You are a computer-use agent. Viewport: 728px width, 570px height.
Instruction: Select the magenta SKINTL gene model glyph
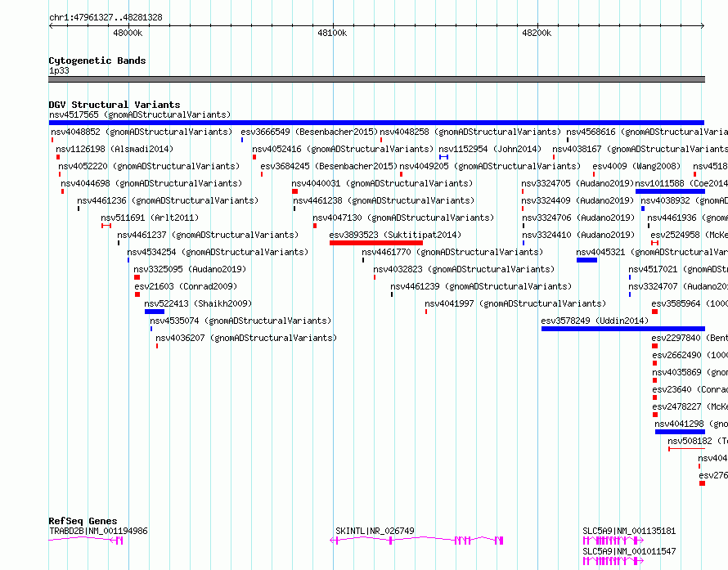[416, 541]
